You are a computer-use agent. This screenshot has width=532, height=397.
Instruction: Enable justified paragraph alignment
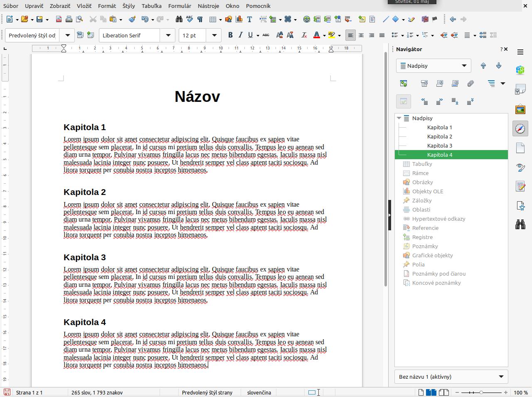(x=382, y=35)
